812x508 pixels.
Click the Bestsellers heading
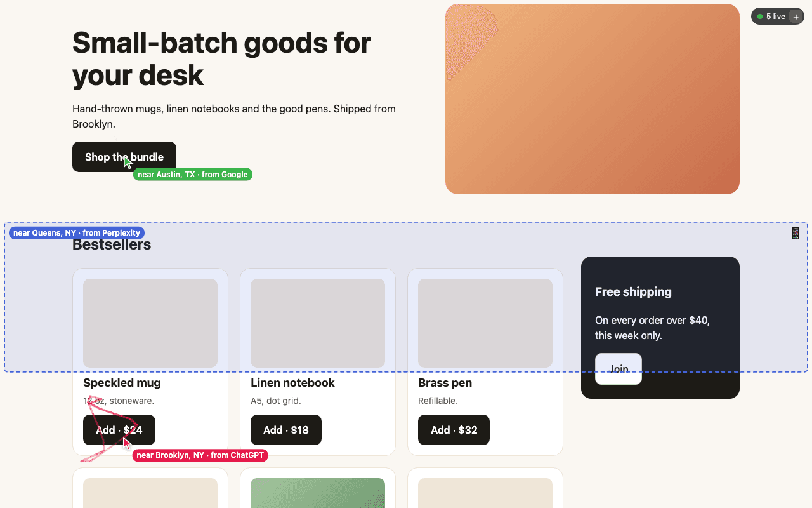click(x=112, y=244)
